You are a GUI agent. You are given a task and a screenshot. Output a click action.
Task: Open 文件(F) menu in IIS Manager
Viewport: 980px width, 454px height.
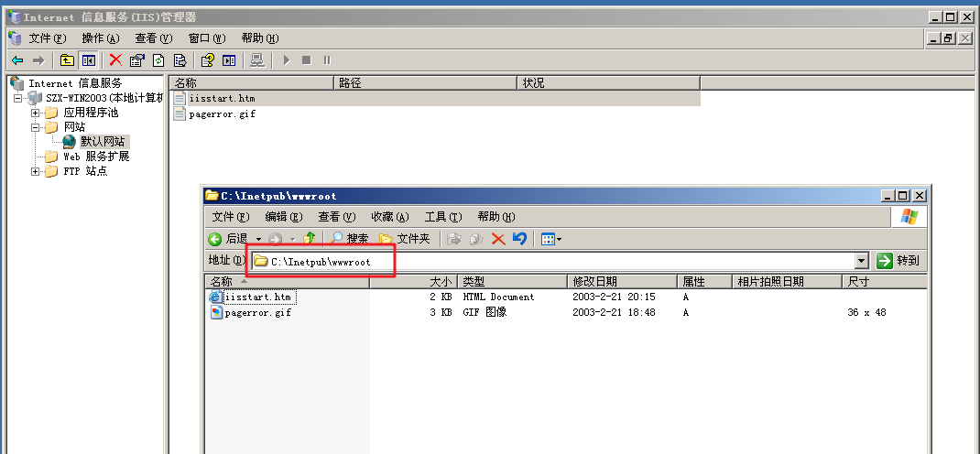[47, 38]
